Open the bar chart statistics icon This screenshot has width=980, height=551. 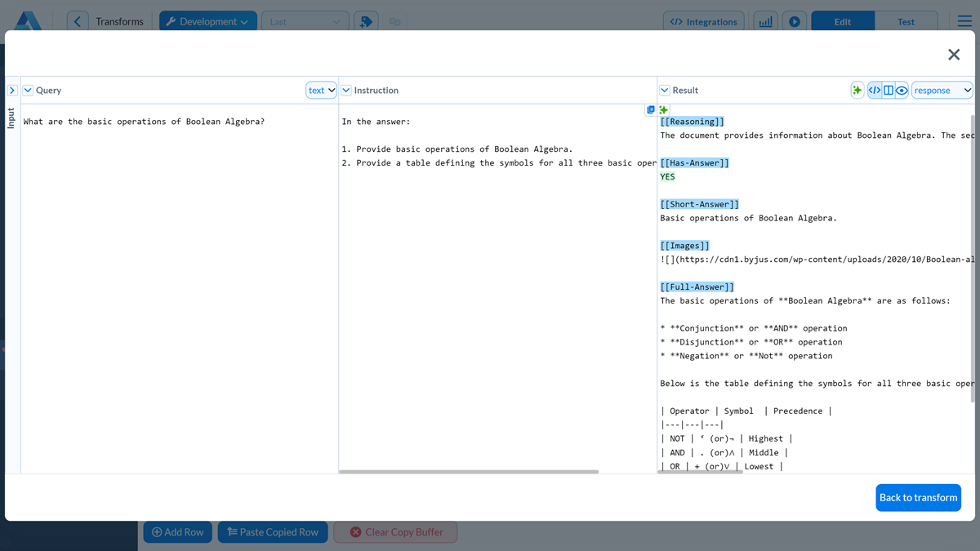pos(765,20)
